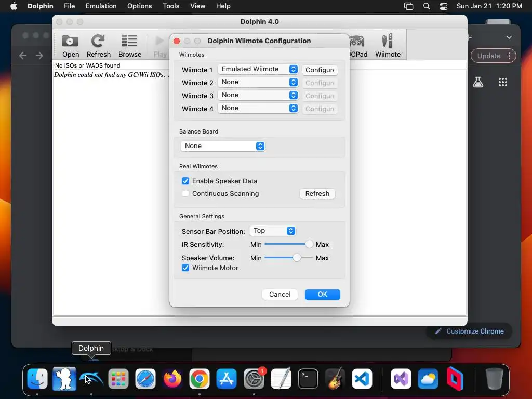
Task: Uncheck Enable Speaker Data
Action: tap(185, 181)
